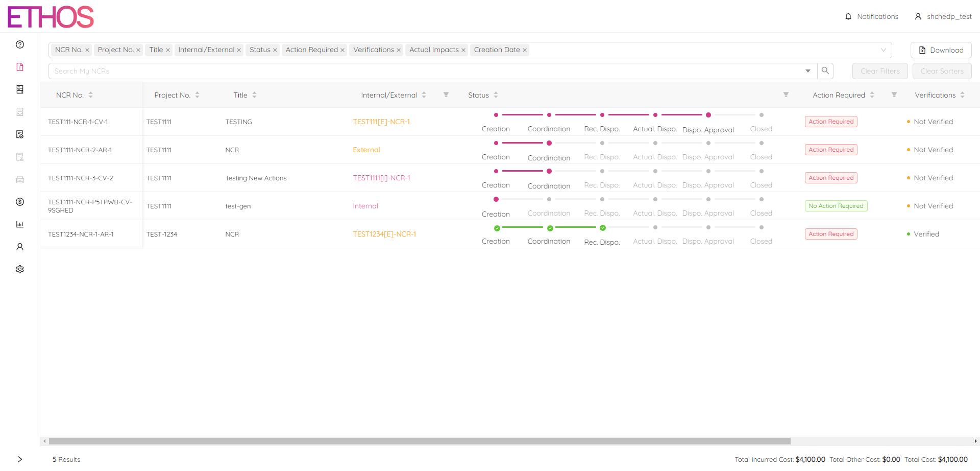Remove the Actual Impacts column tag
The height and width of the screenshot is (471, 980).
pos(463,50)
